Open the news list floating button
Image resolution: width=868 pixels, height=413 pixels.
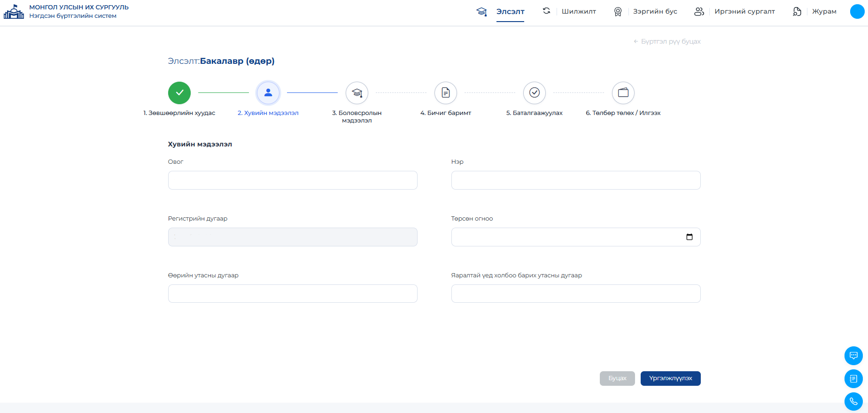(x=853, y=379)
